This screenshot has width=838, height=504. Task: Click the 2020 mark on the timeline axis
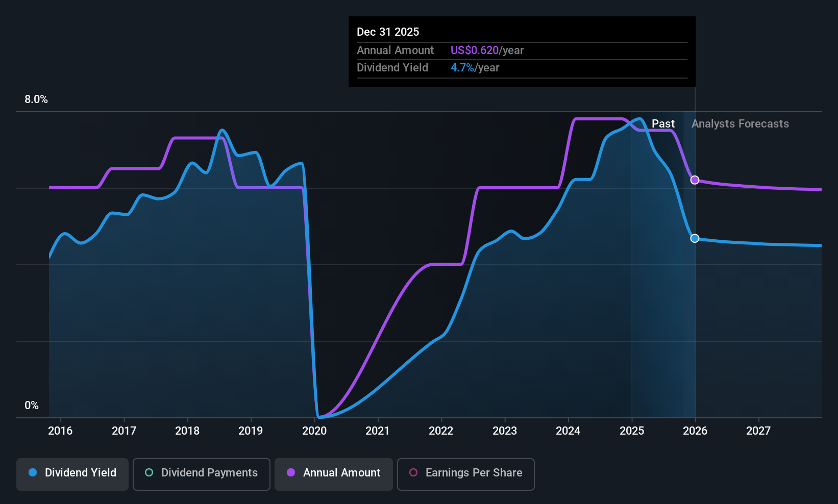tap(314, 431)
